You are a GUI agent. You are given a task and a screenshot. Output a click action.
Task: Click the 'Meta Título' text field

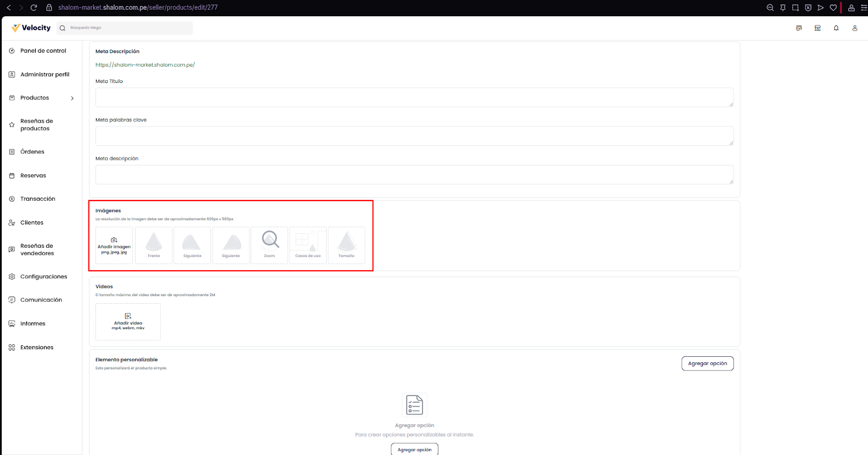coord(414,98)
